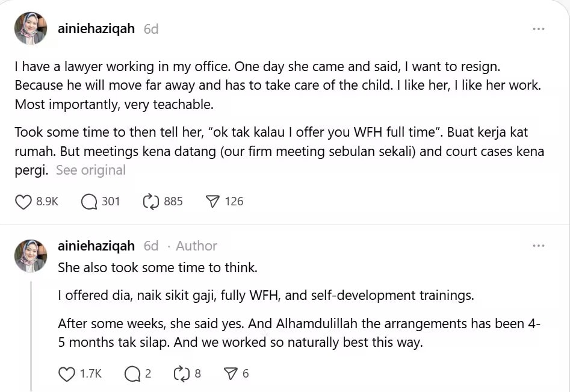Open more options menu on main post
Screen dimensions: 570x392
[539, 29]
